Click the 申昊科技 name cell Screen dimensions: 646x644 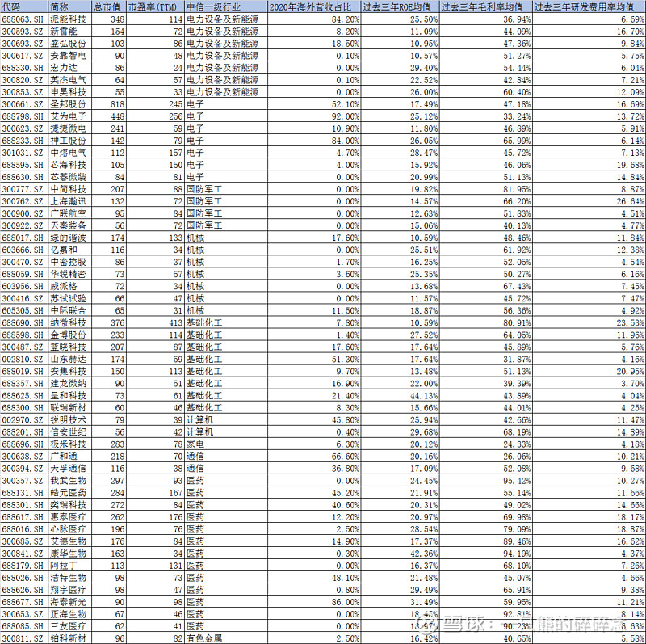(x=69, y=92)
